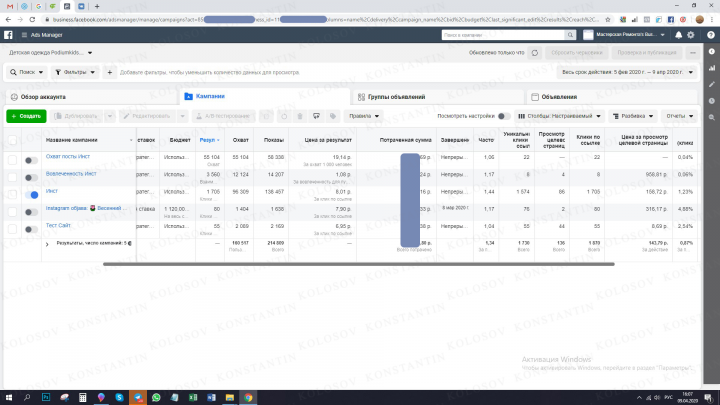Sort by the Результаты column header

coord(209,140)
